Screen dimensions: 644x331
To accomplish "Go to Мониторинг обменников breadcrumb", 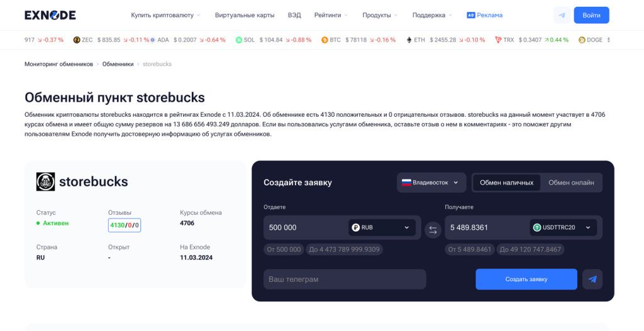I will click(x=58, y=64).
